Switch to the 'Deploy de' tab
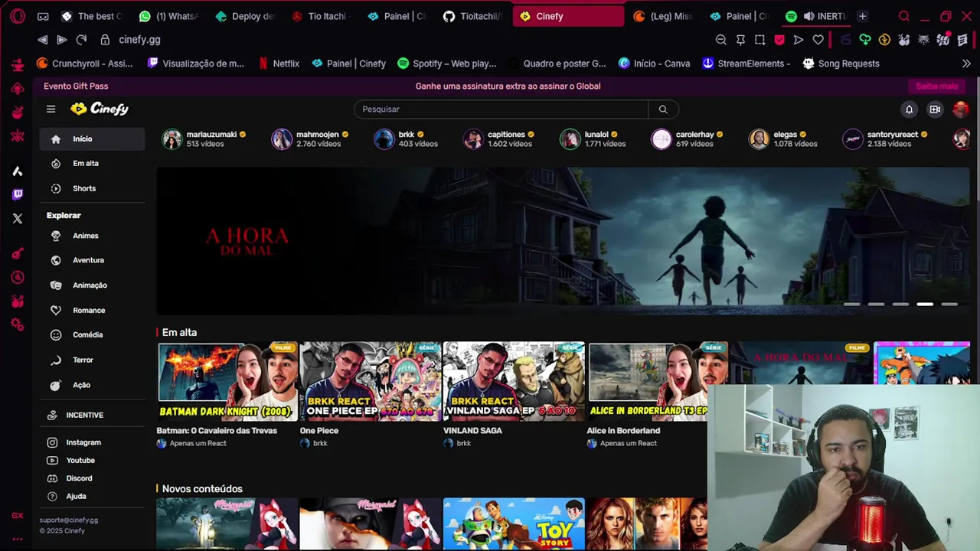The height and width of the screenshot is (551, 980). coord(245,16)
